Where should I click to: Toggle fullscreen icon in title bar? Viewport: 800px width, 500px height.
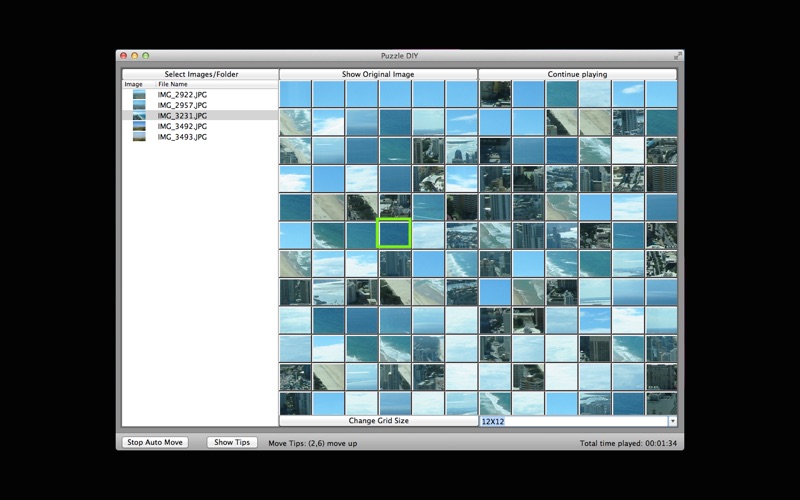pos(678,56)
